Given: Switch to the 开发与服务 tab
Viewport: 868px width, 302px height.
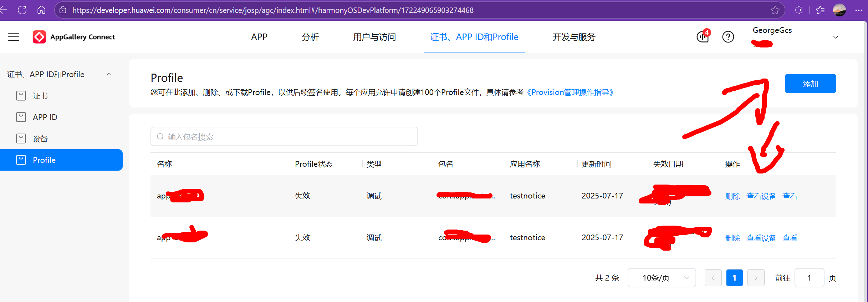Looking at the screenshot, I should [x=573, y=37].
